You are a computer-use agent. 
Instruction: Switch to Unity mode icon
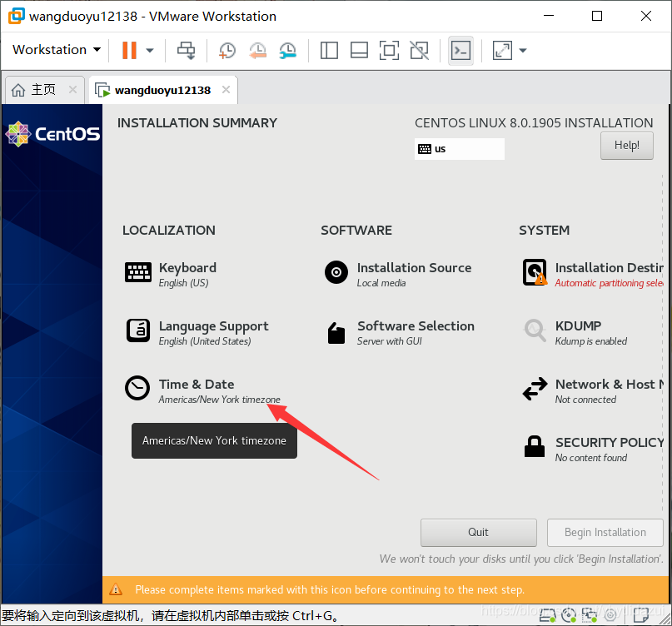[419, 51]
